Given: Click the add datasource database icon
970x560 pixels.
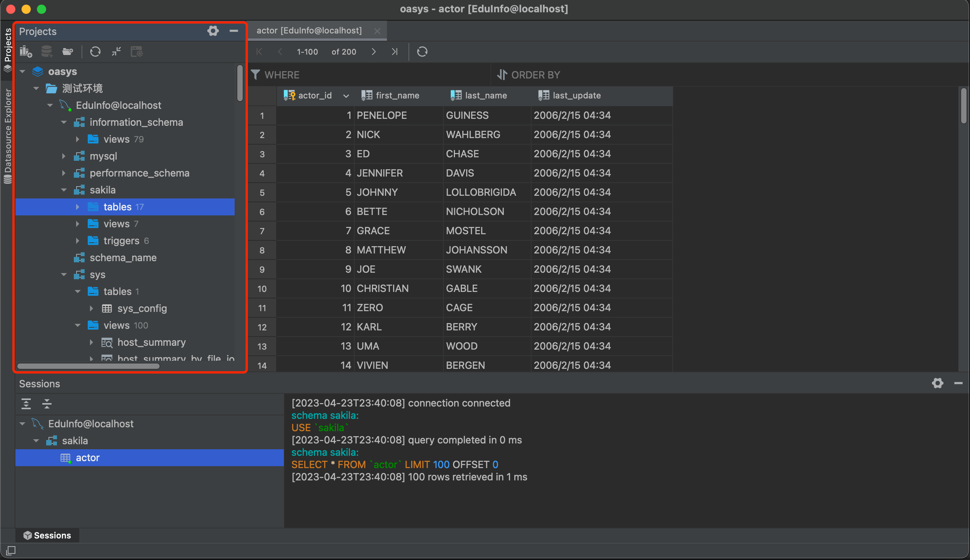Looking at the screenshot, I should [47, 52].
